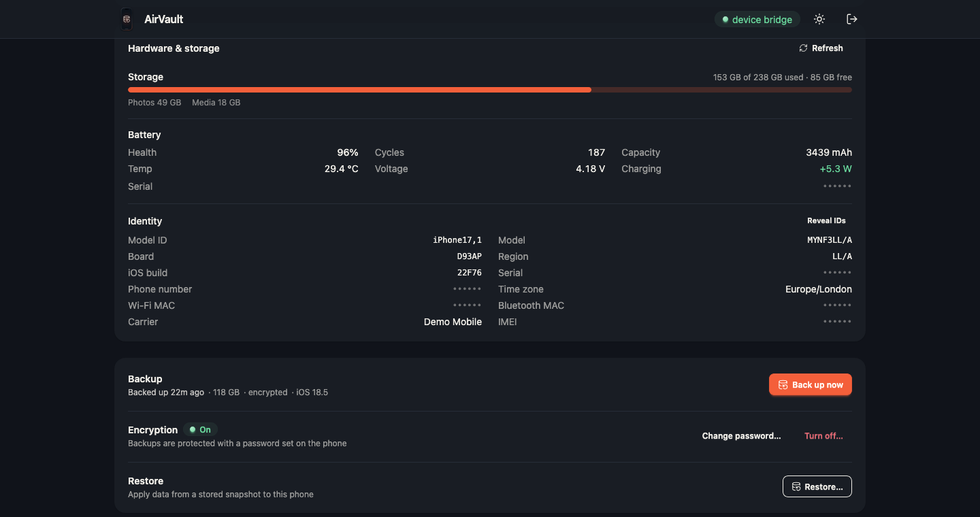Click the masked Bluetooth MAC value
980x517 pixels.
click(838, 305)
